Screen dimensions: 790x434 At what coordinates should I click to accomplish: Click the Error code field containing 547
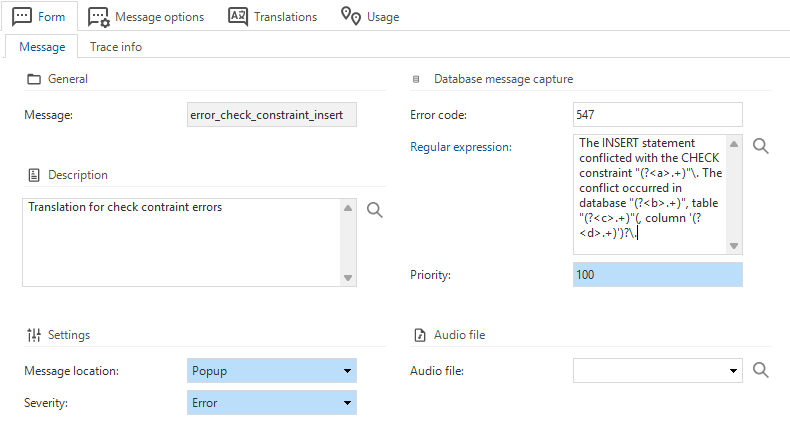[657, 115]
